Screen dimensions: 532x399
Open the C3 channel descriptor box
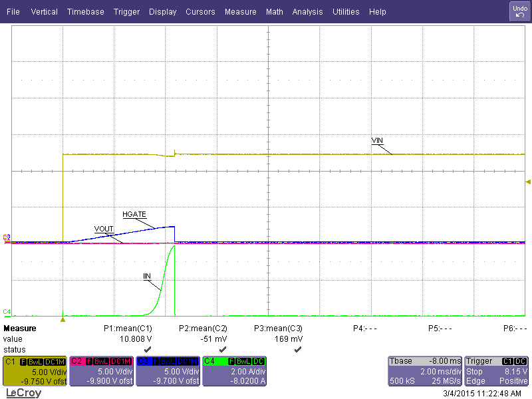point(168,371)
